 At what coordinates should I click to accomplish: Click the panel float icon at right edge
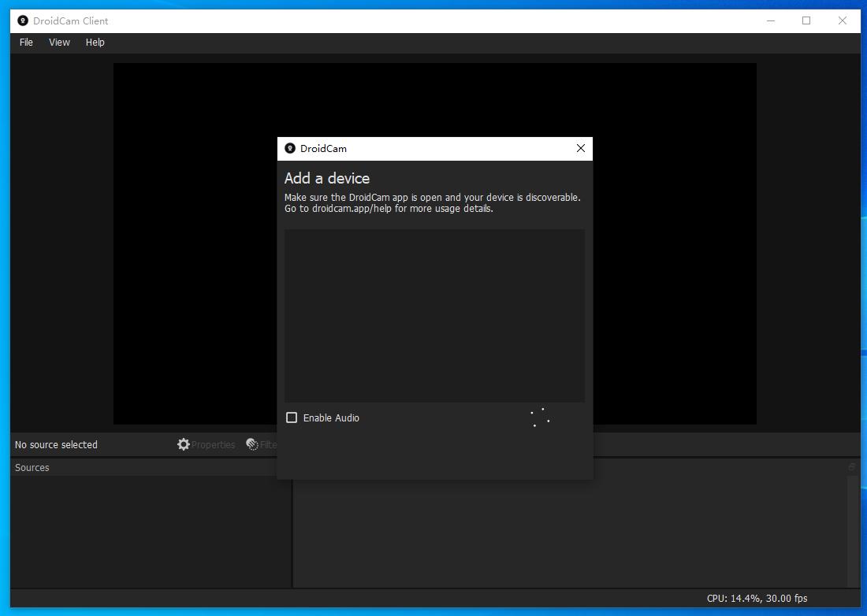point(852,467)
